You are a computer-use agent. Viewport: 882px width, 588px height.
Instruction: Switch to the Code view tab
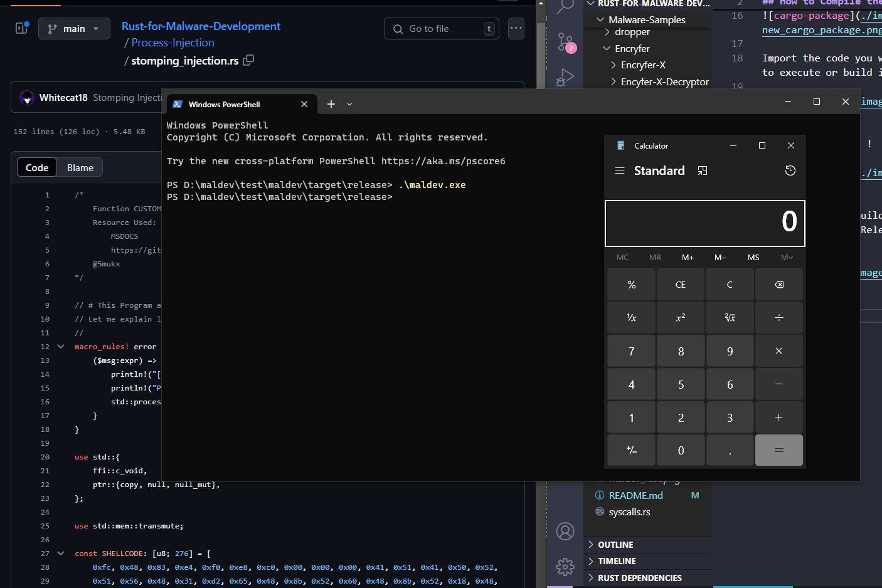37,167
